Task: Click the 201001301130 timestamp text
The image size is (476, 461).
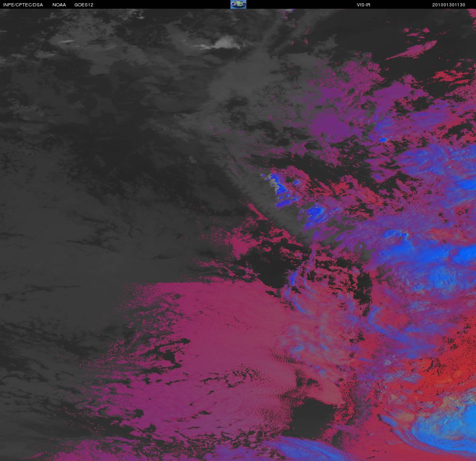Action: pos(449,5)
